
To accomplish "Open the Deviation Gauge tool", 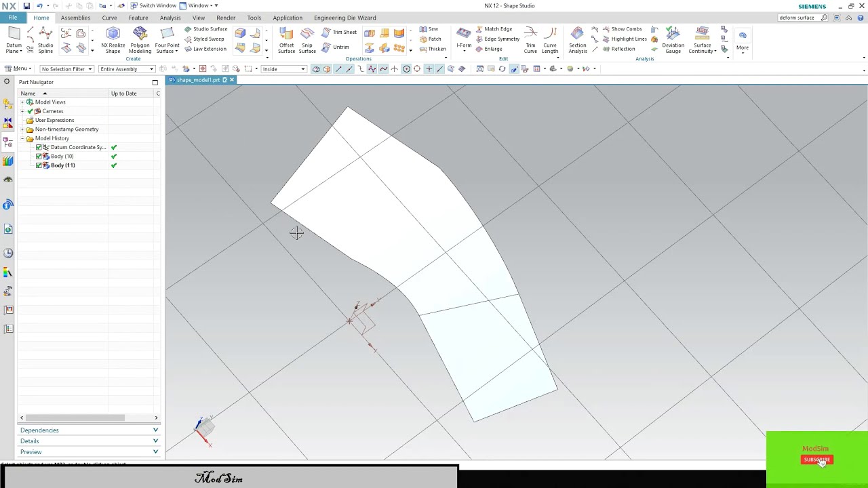I will [x=673, y=40].
